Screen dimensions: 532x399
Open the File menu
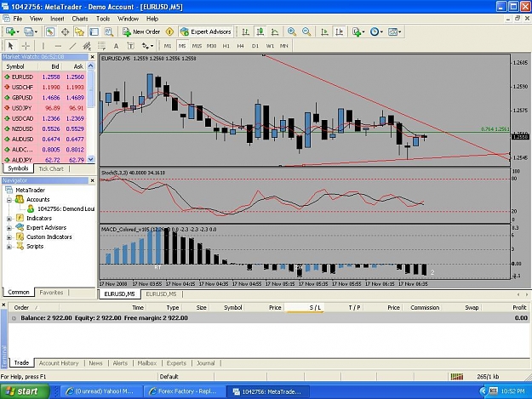pyautogui.click(x=17, y=19)
